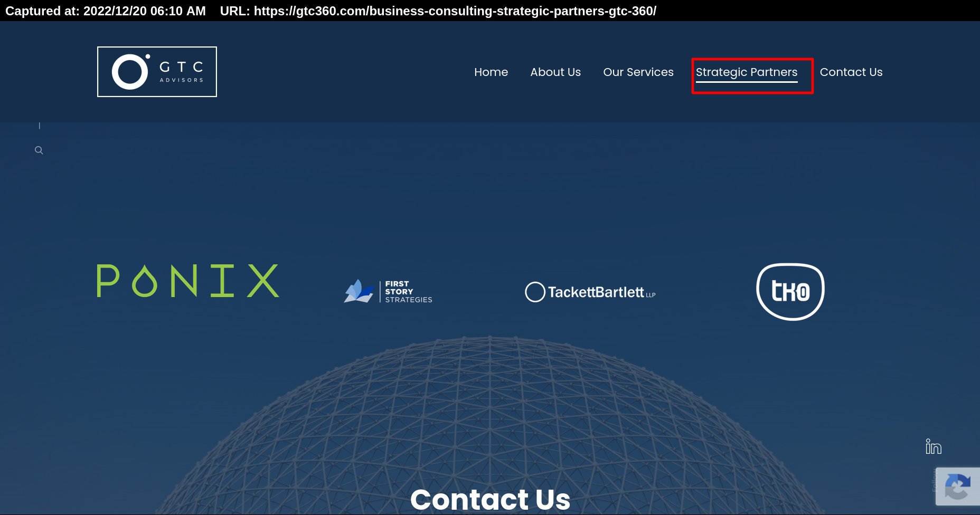Click the Contact Us heading
Viewport: 980px width, 515px height.
coord(490,499)
